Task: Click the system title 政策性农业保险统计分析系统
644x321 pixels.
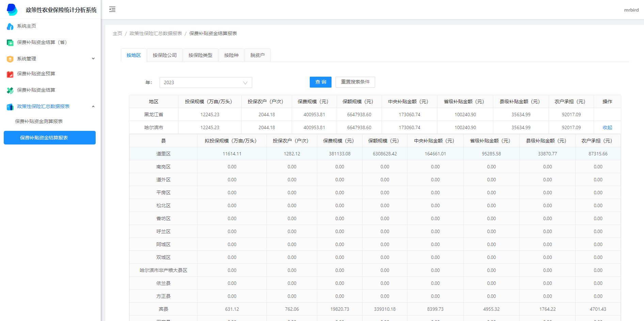Action: [x=61, y=10]
